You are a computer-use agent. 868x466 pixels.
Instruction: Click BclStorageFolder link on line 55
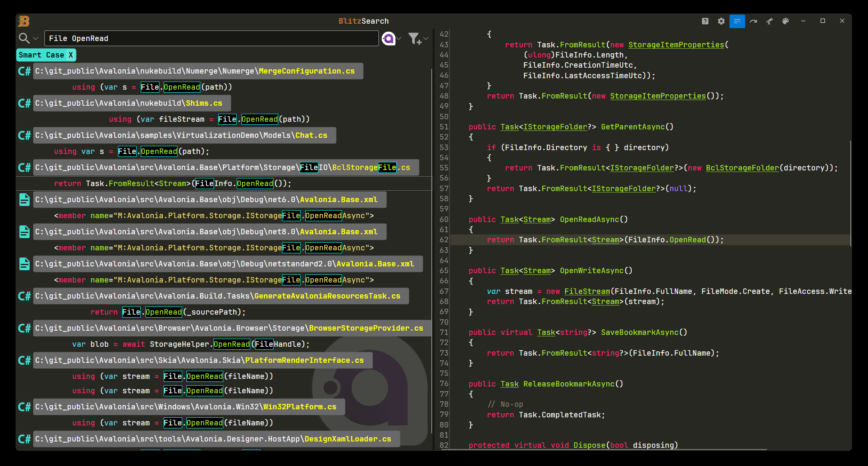pyautogui.click(x=742, y=168)
